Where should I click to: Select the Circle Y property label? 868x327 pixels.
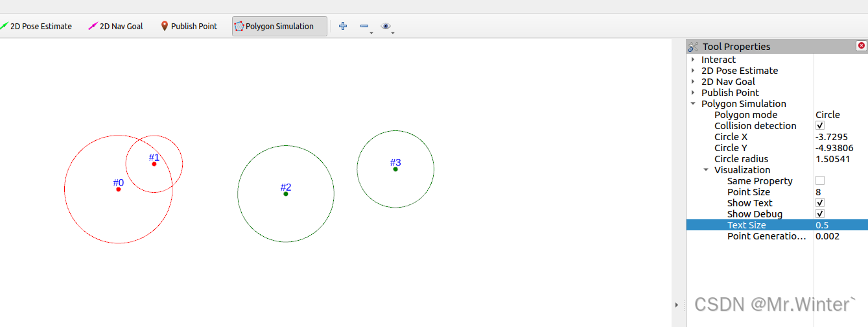click(731, 148)
